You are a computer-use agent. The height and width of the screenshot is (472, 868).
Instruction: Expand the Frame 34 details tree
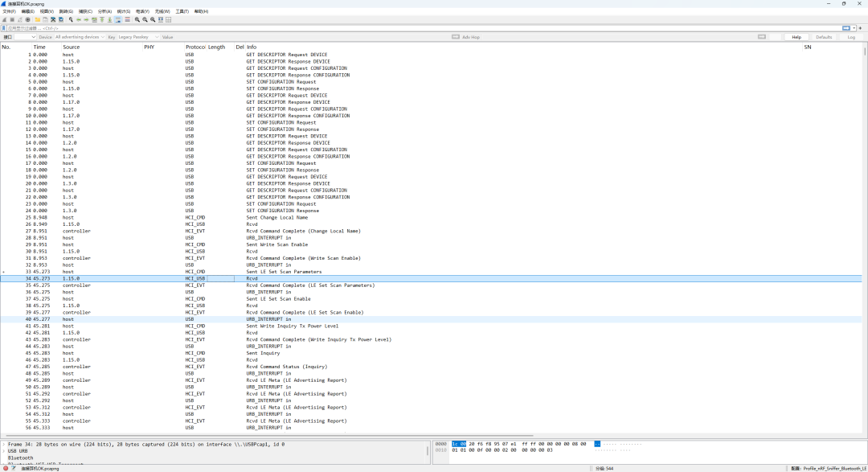coord(3,444)
